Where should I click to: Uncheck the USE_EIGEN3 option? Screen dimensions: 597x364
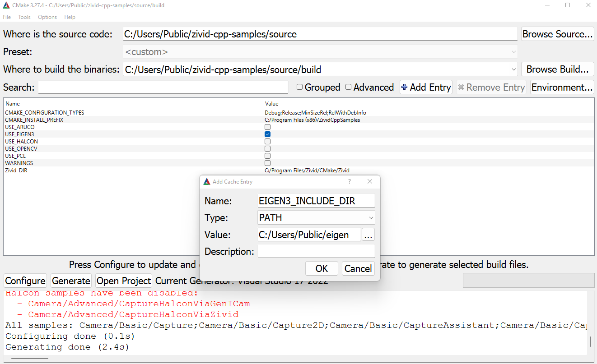click(x=267, y=134)
